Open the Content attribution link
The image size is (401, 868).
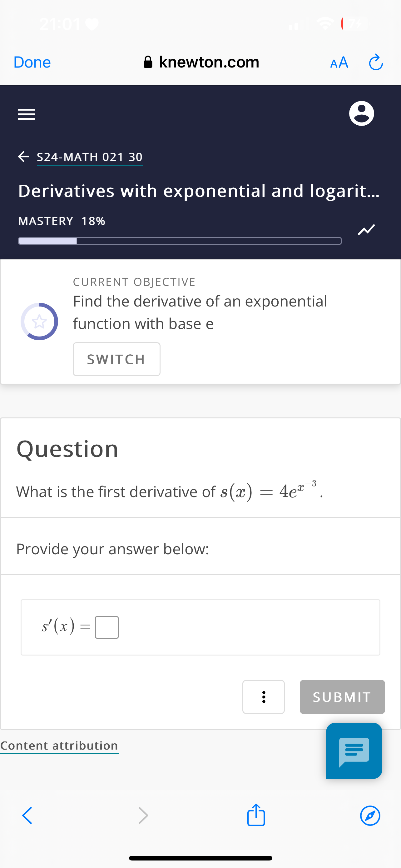(59, 745)
